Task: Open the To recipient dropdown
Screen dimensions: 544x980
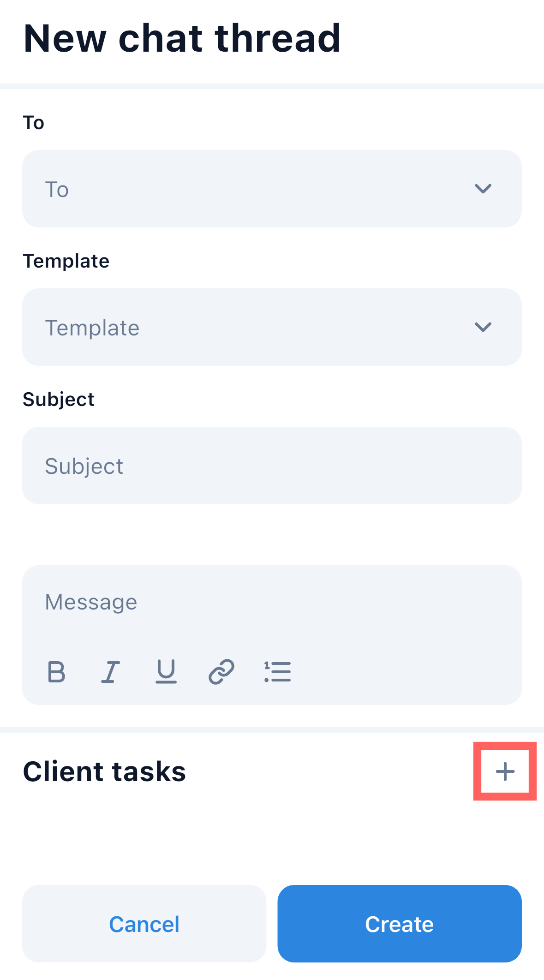Action: pos(258,189)
